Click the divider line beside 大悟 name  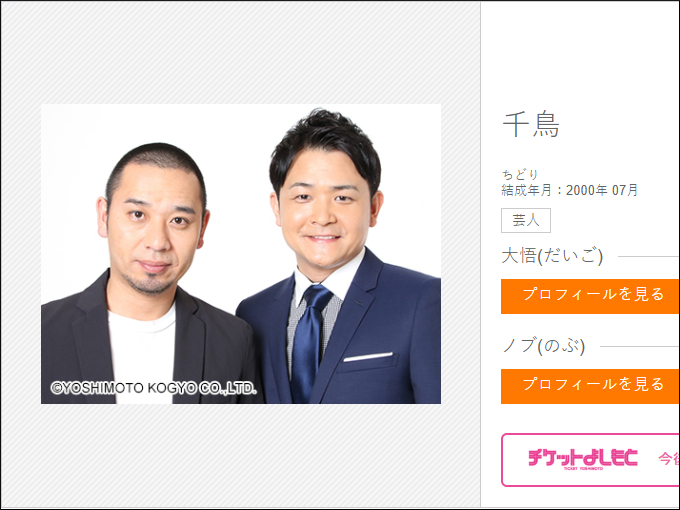(649, 256)
